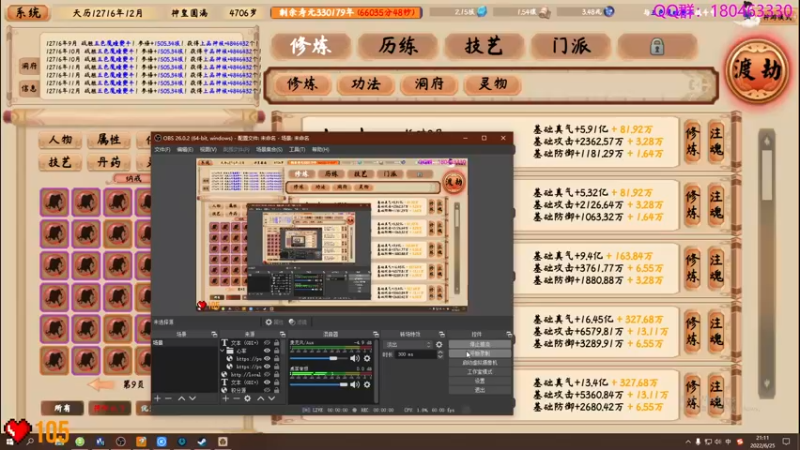The height and width of the screenshot is (450, 800).
Task: Click 启动虚拟摄像机 in OBS controls
Action: [480, 363]
